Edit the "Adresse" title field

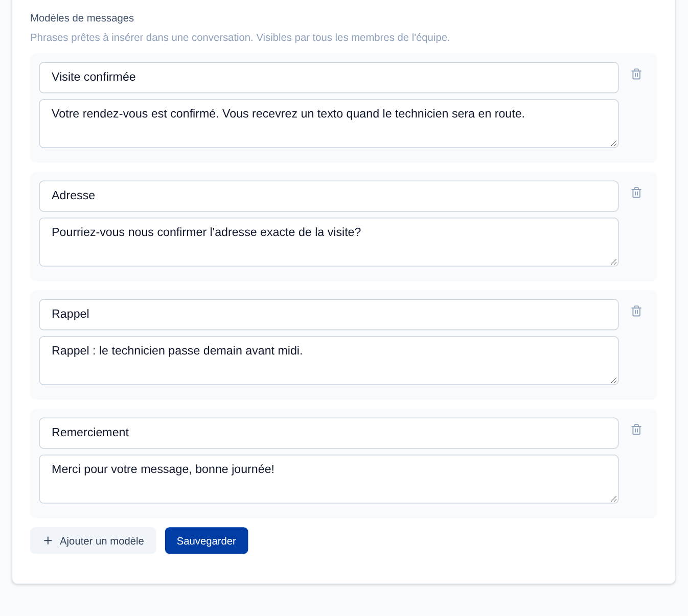click(x=329, y=196)
